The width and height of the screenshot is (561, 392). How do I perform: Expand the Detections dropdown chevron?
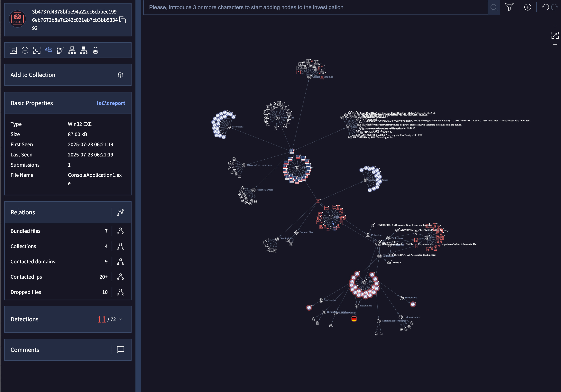[121, 319]
